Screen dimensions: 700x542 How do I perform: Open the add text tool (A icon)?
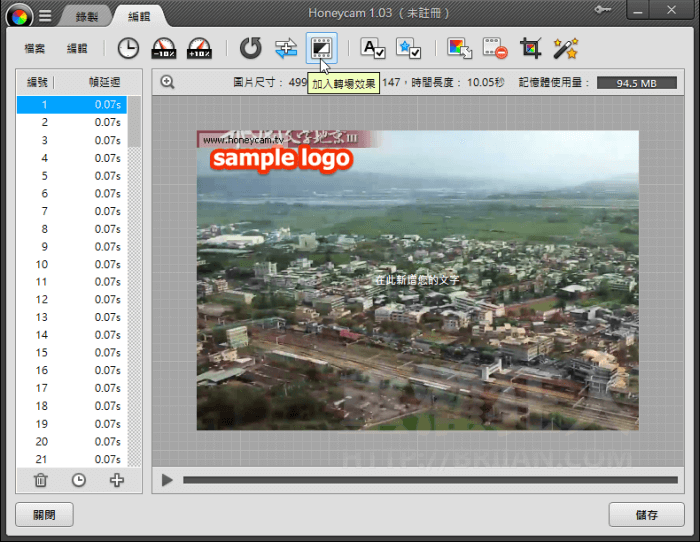pyautogui.click(x=373, y=48)
